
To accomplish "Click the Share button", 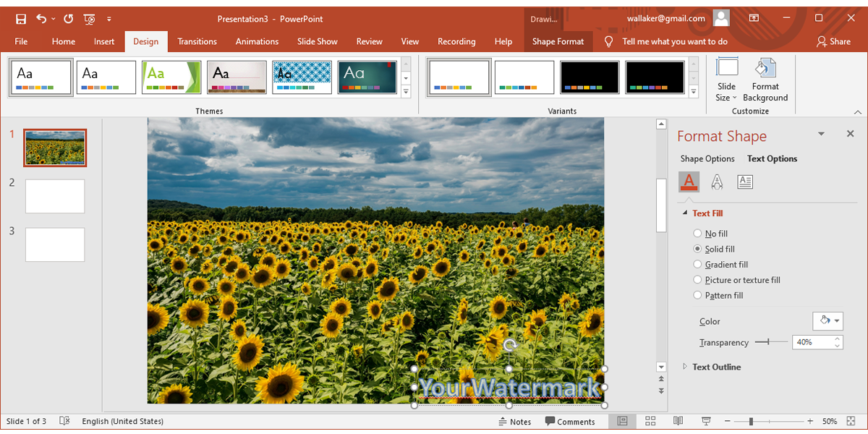I will [833, 41].
